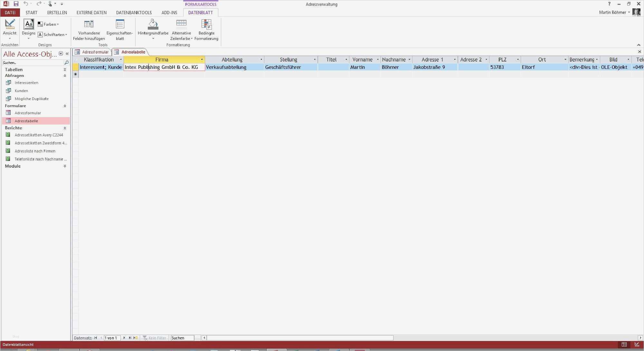This screenshot has height=351, width=644.
Task: Open the Eigenschaftenblatt property sheet
Action: (120, 24)
